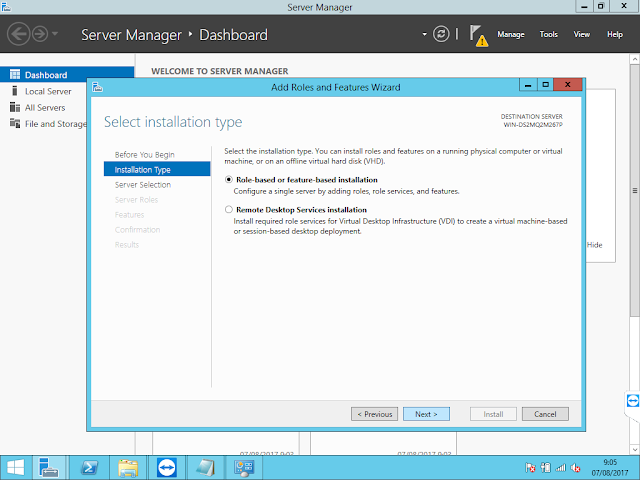Open the dropdown arrow beside the refresh icon
The height and width of the screenshot is (480, 640).
coord(424,34)
